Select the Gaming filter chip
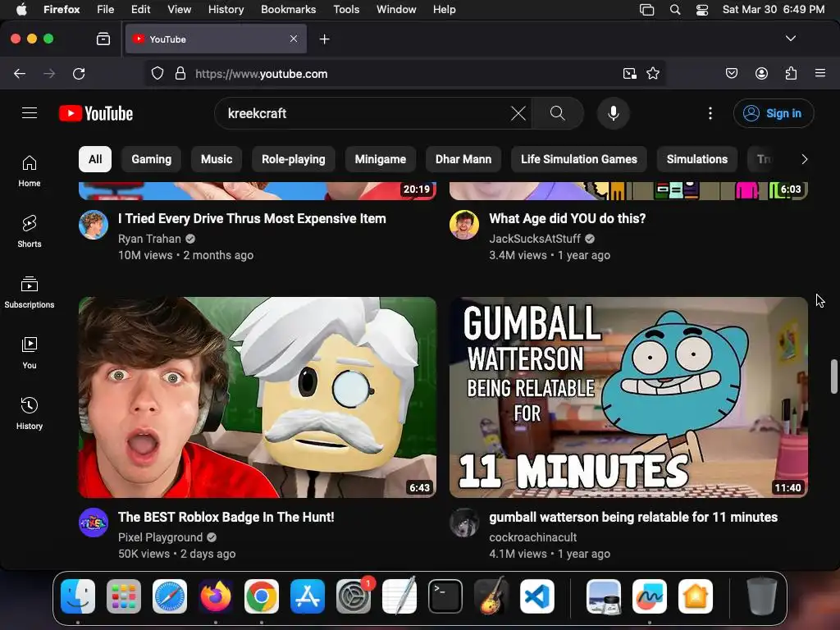Screen dimensions: 840x630 (152, 159)
